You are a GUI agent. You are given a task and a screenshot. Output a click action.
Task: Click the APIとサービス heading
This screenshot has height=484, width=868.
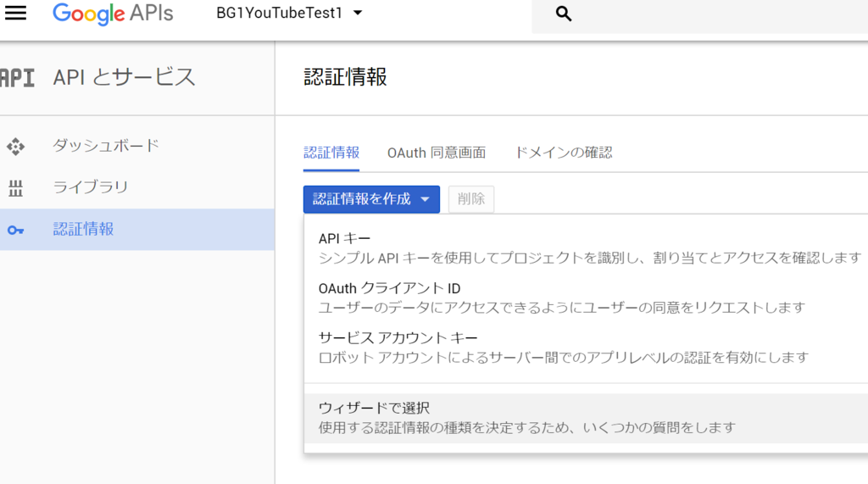(x=124, y=77)
